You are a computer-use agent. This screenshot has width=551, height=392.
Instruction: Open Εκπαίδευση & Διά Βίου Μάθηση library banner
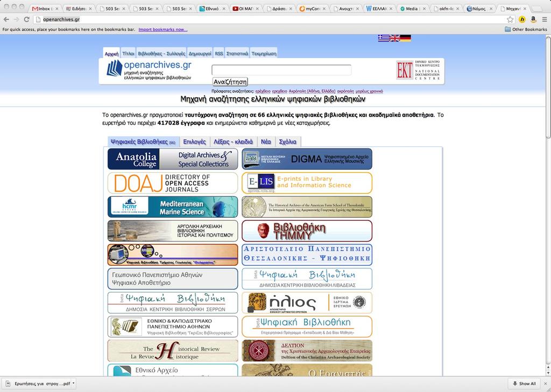pyautogui.click(x=307, y=326)
